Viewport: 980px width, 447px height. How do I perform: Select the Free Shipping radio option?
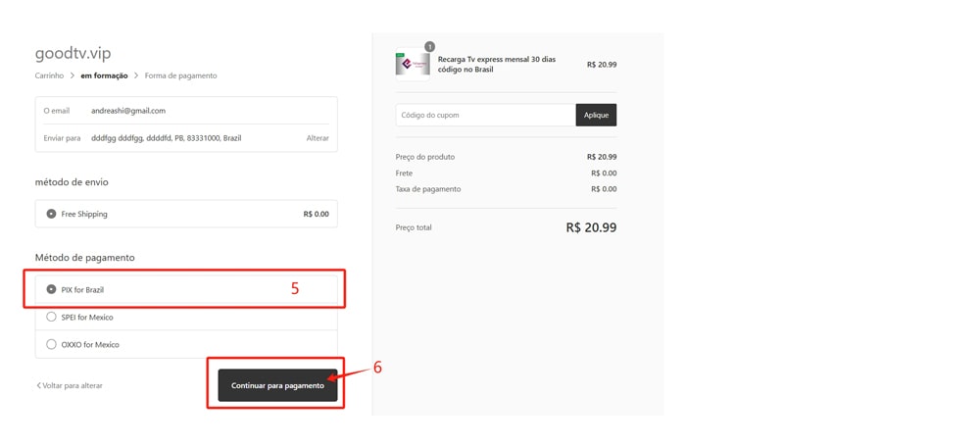[51, 214]
